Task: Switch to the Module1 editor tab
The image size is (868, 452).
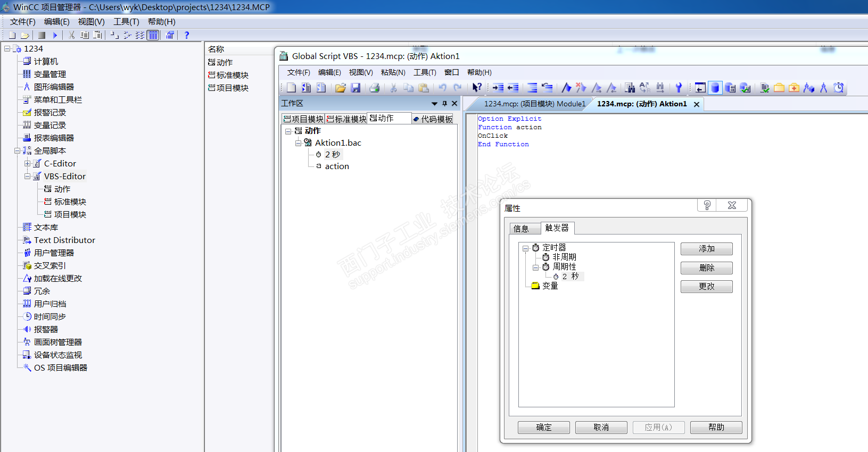Action: [x=534, y=104]
